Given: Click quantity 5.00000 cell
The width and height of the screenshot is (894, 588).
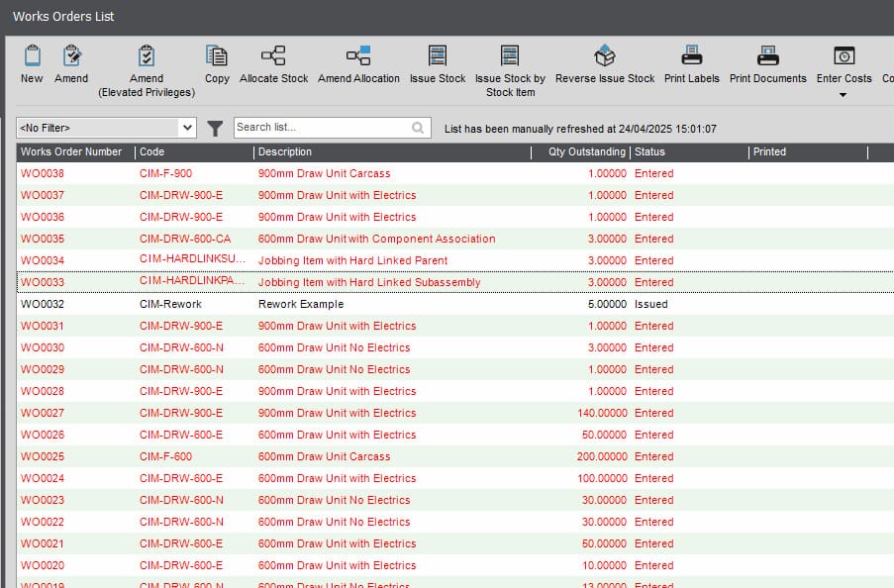Looking at the screenshot, I should pyautogui.click(x=607, y=304).
